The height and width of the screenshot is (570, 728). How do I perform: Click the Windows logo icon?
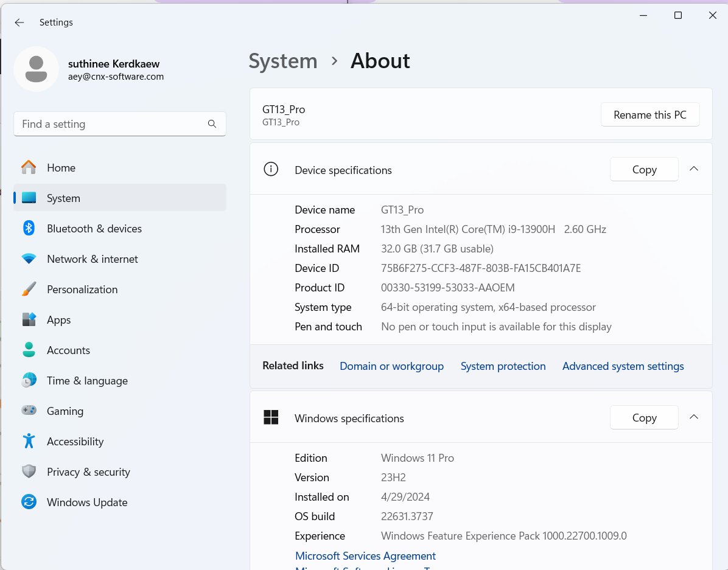(271, 417)
